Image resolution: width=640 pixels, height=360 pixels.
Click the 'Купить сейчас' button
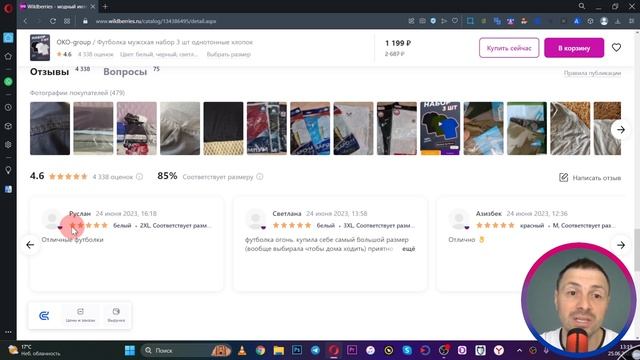pyautogui.click(x=509, y=48)
